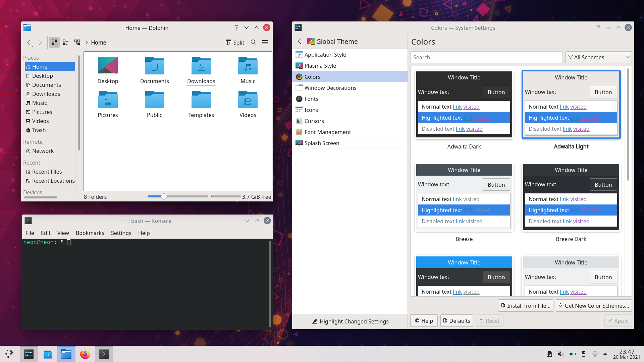The width and height of the screenshot is (644, 362).
Task: Open the muted audio volume tray icon
Action: [560, 354]
